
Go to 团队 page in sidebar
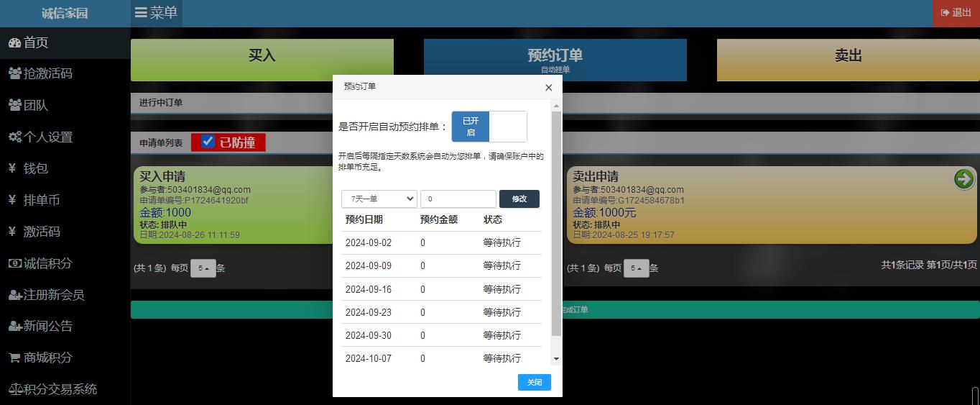click(36, 105)
